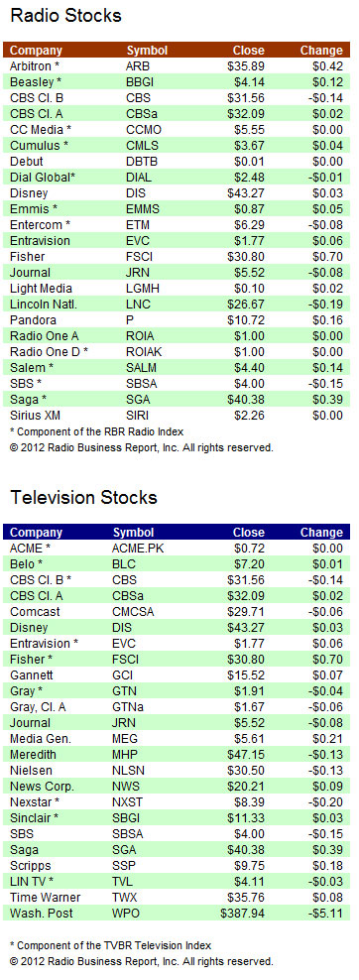The width and height of the screenshot is (359, 980).
Task: Select the Radio Stocks heading
Action: [65, 16]
